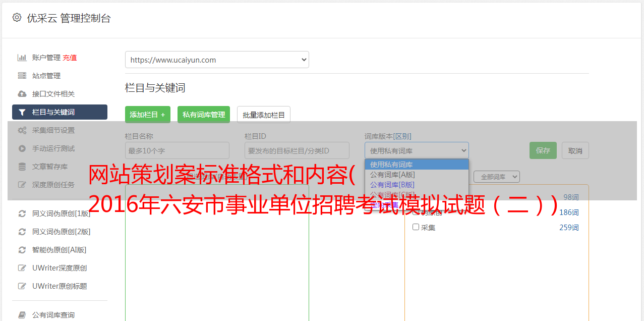The image size is (644, 321).
Task: Click the bar chart icon for 账户管理
Action: [x=22, y=58]
